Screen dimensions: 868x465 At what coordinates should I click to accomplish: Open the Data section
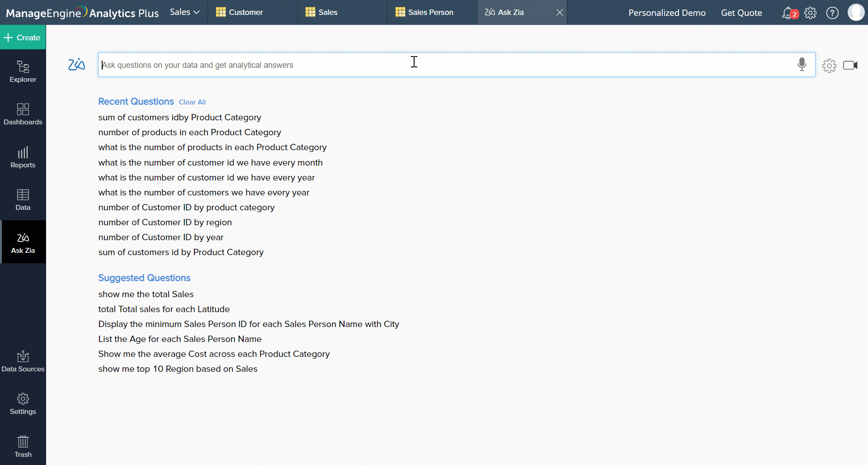pos(23,199)
